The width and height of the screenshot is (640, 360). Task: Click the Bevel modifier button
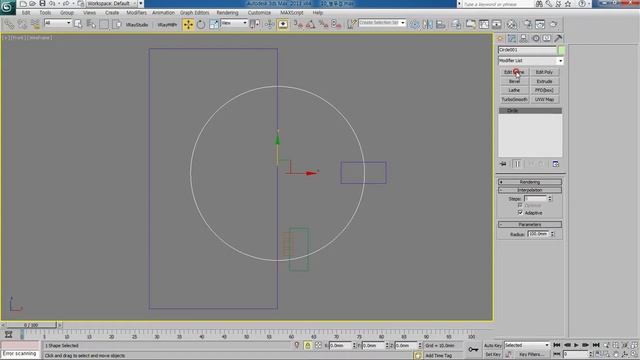pos(514,81)
